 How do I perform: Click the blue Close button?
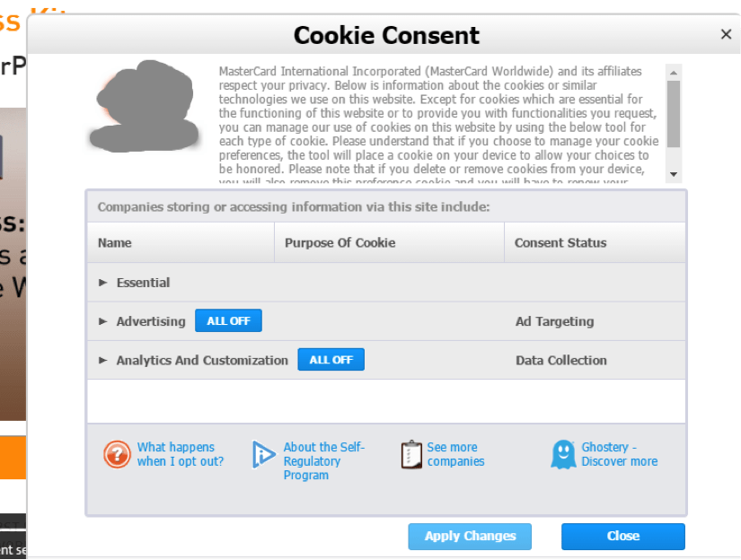point(622,537)
